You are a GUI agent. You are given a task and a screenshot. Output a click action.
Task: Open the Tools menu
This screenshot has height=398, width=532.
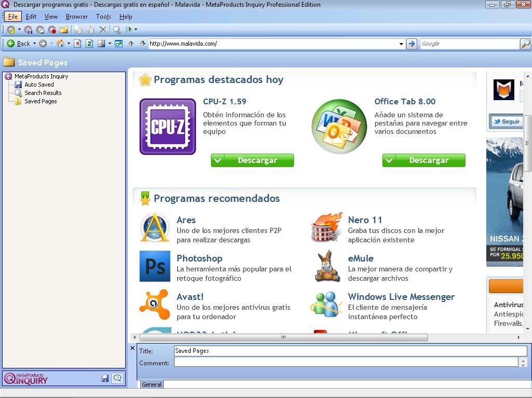103,17
